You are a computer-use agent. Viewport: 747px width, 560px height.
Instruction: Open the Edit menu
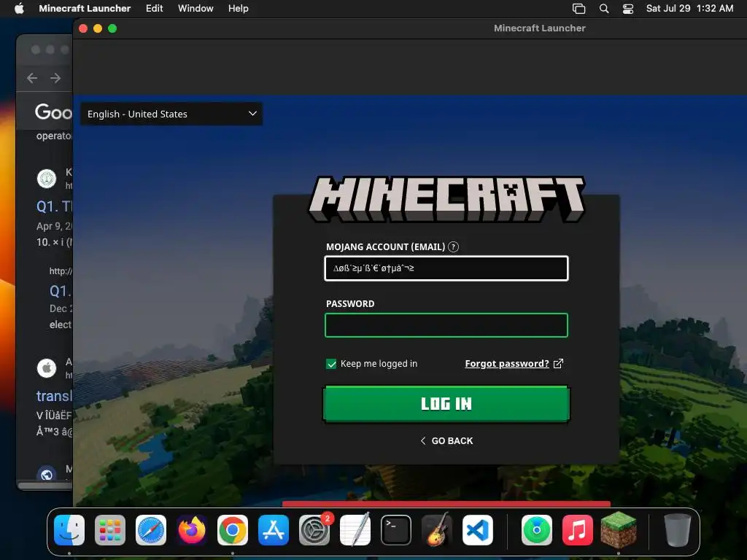pyautogui.click(x=155, y=8)
